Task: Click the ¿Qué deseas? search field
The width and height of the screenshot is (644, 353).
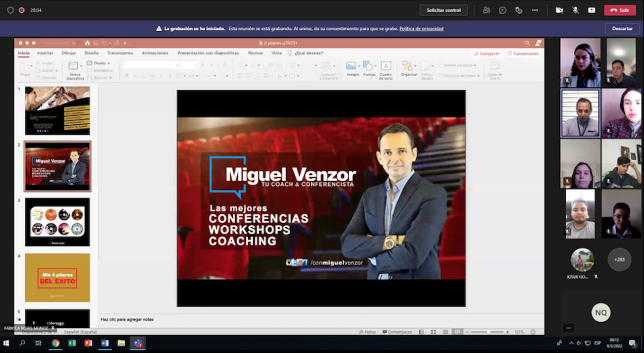Action: 305,53
